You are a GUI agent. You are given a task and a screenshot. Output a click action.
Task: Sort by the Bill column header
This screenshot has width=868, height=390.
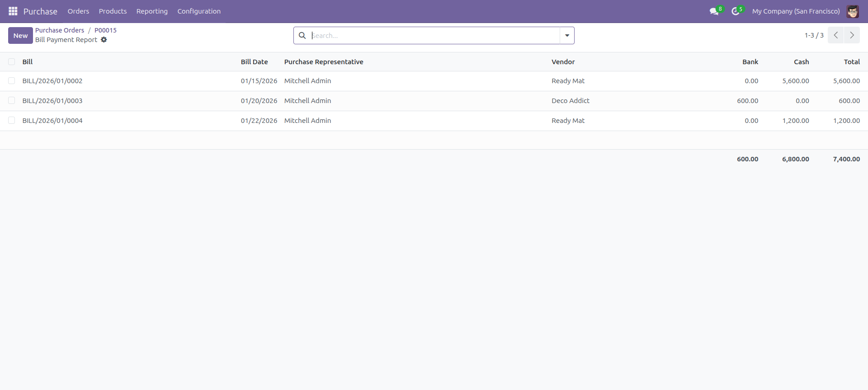[x=28, y=62]
